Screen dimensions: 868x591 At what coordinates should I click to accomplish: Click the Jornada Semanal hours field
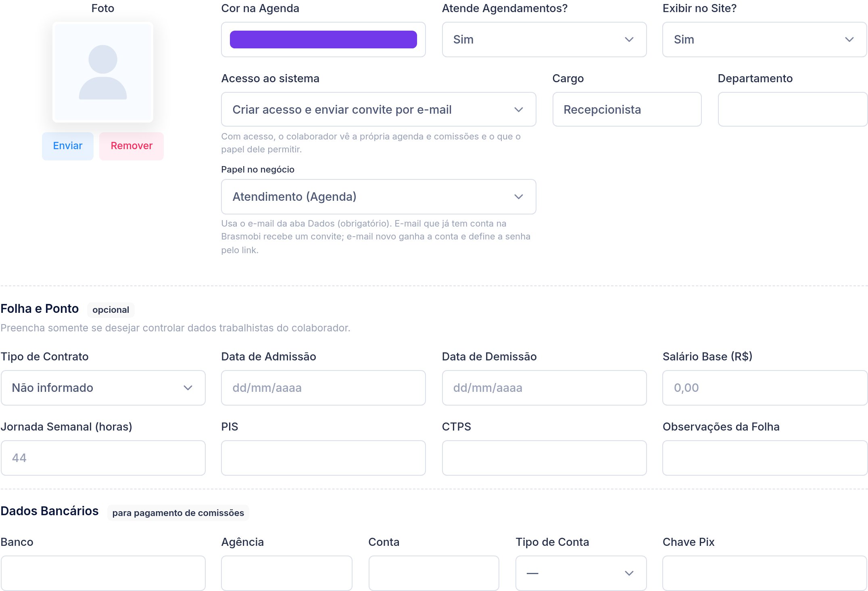click(x=103, y=458)
